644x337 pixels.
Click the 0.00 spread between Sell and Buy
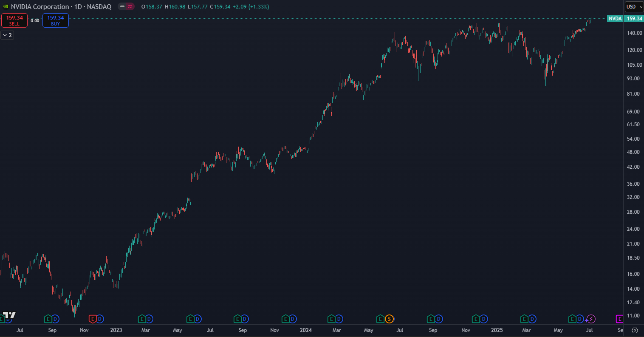point(35,20)
